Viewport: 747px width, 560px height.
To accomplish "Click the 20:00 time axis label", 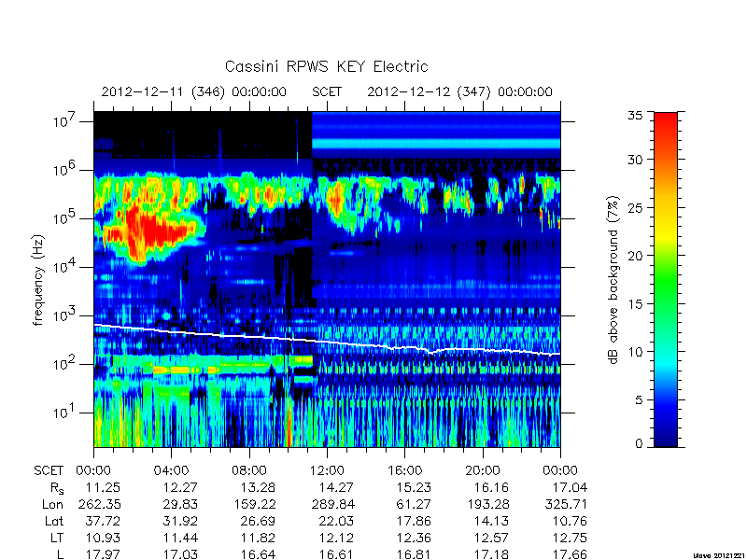I will click(x=483, y=470).
